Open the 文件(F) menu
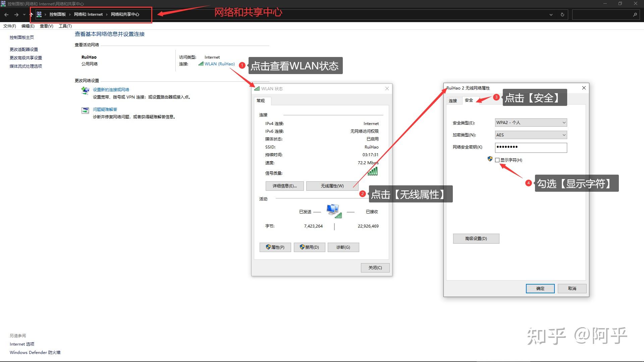644x362 pixels. (x=10, y=26)
